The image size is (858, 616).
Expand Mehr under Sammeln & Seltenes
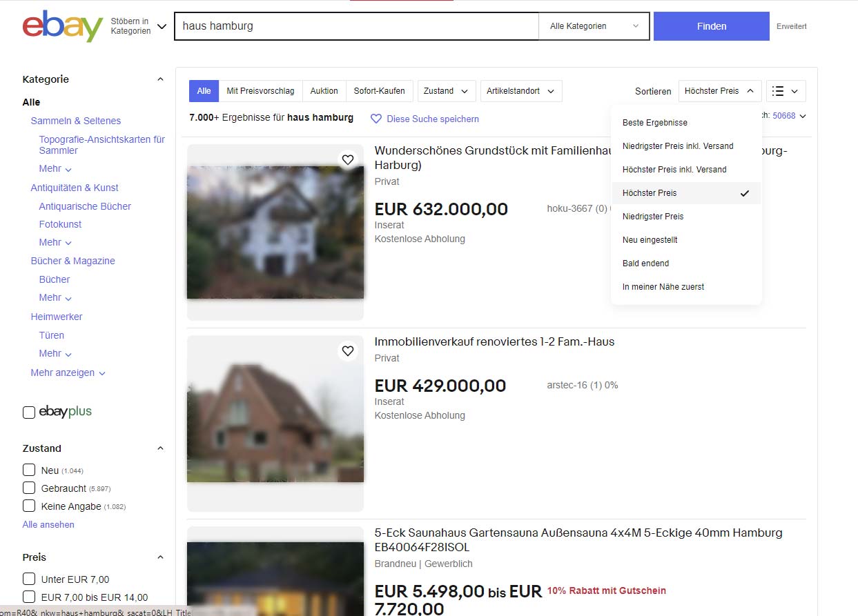(55, 168)
